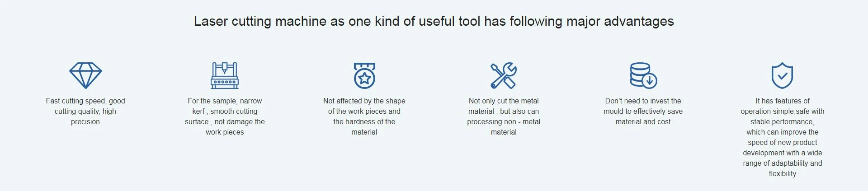The width and height of the screenshot is (868, 191).
Task: Select the 'Don't need to invest the mould' text
Action: point(643,106)
